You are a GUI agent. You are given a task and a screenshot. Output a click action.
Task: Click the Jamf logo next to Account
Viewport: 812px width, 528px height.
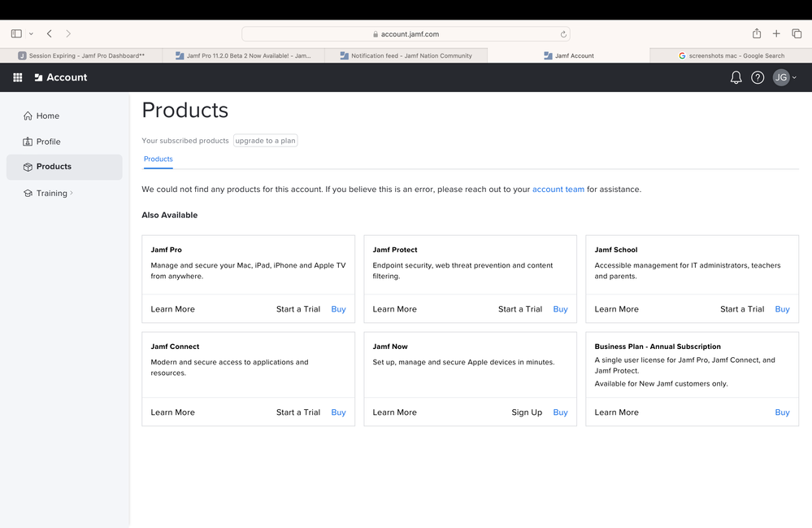(38, 77)
